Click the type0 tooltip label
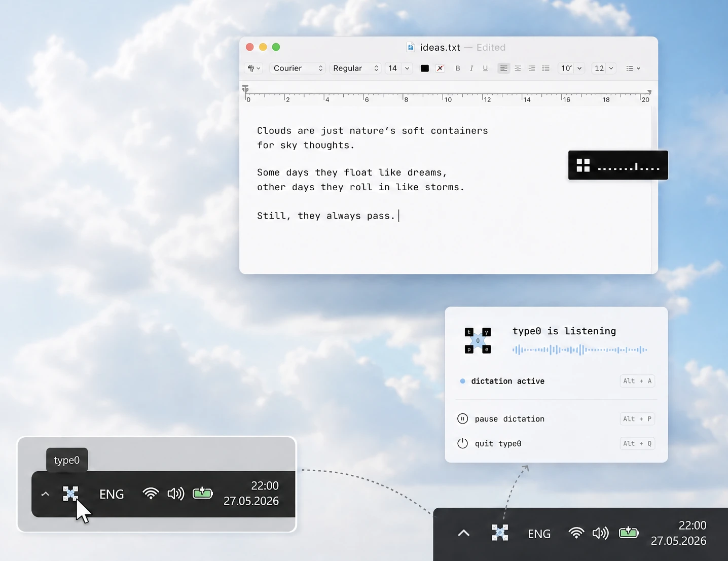The width and height of the screenshot is (728, 561). pyautogui.click(x=67, y=460)
